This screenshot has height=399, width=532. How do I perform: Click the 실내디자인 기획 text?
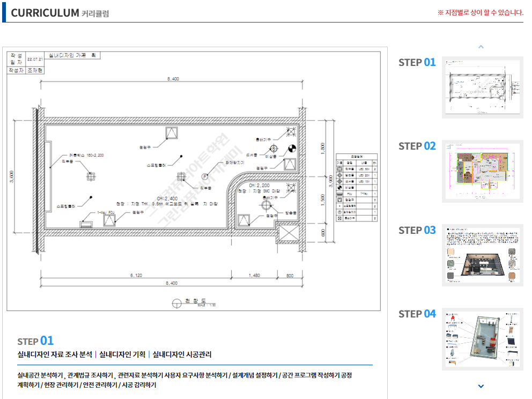tap(122, 354)
